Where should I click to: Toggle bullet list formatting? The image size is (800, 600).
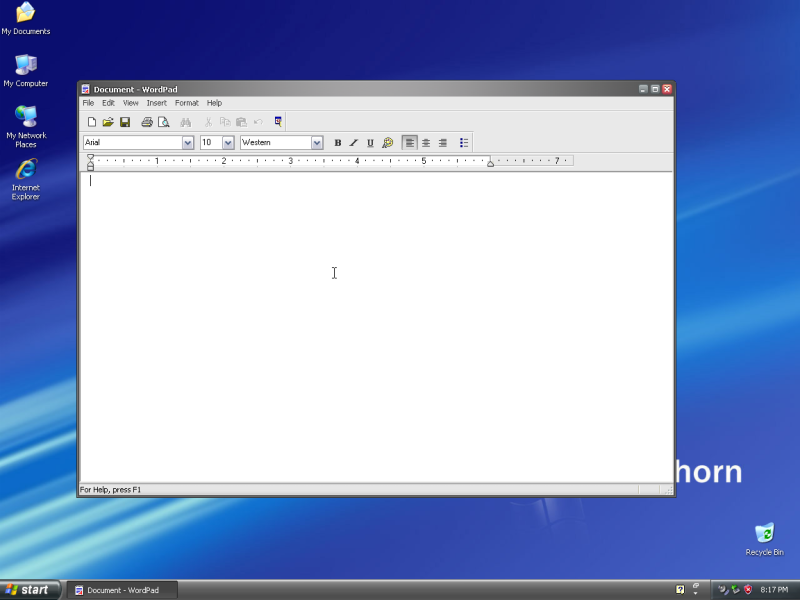[464, 142]
